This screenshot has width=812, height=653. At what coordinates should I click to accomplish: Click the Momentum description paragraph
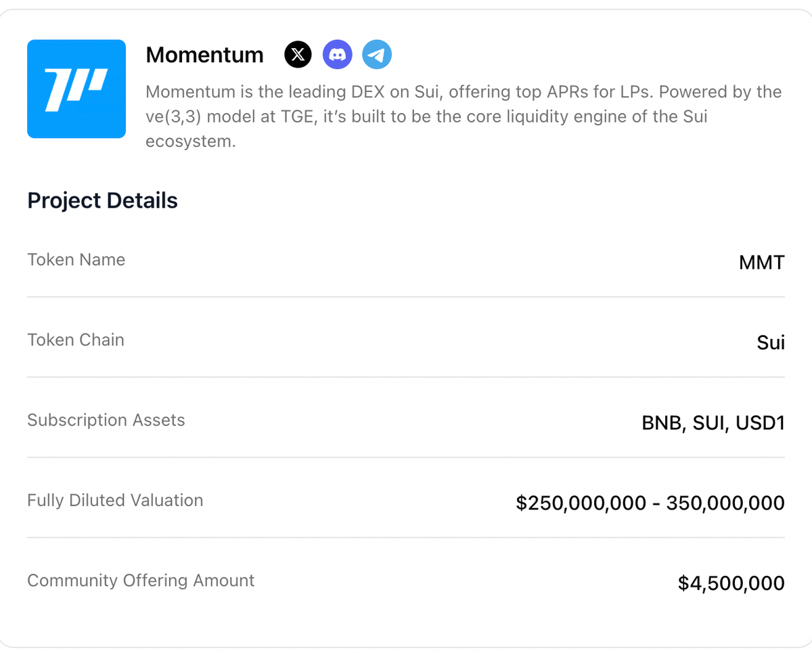click(464, 117)
